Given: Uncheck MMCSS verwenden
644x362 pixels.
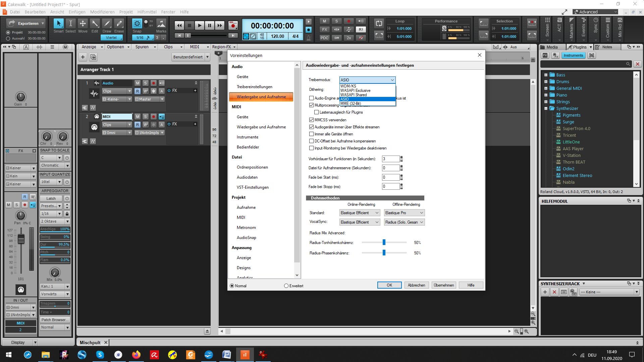Looking at the screenshot, I should coord(312,120).
